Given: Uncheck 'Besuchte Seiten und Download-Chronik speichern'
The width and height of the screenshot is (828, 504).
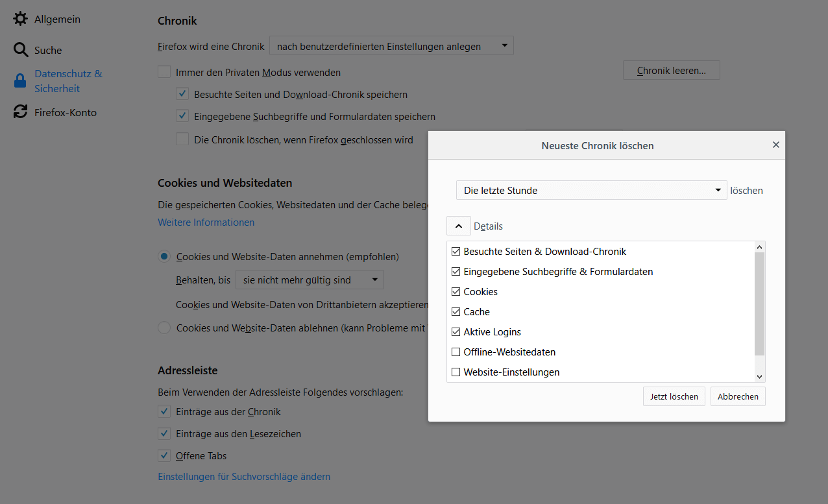Looking at the screenshot, I should pyautogui.click(x=182, y=94).
